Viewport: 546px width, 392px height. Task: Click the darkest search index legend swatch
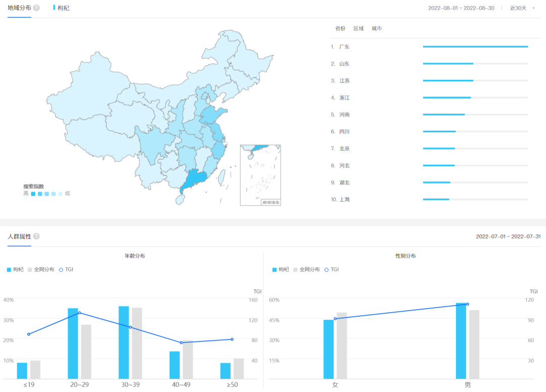click(33, 193)
